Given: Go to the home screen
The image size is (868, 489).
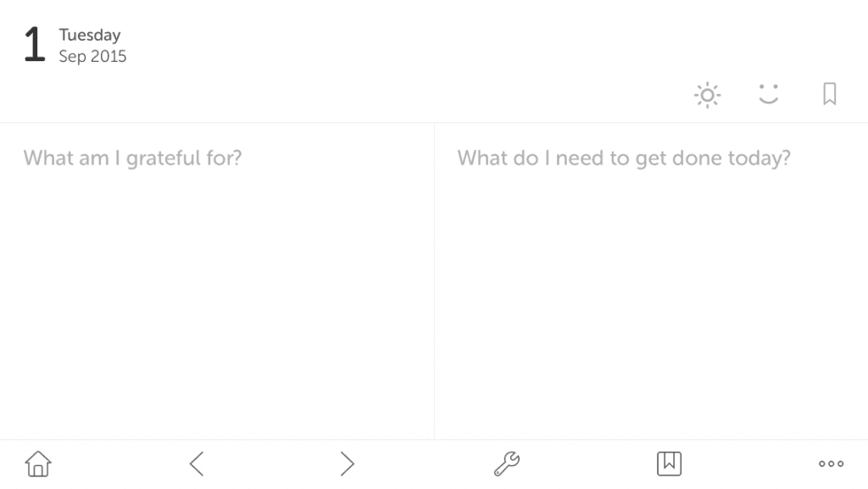Looking at the screenshot, I should (x=38, y=464).
